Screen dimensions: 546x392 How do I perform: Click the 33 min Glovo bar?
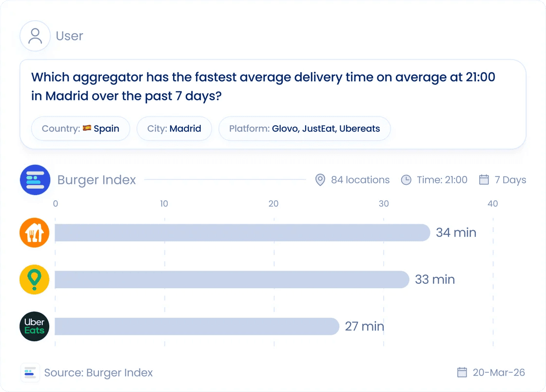point(232,279)
